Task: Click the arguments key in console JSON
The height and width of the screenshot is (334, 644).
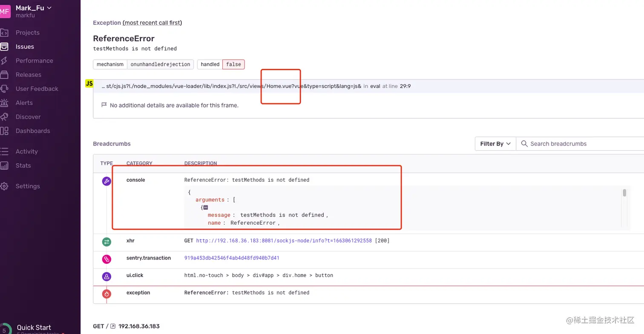Action: (210, 200)
